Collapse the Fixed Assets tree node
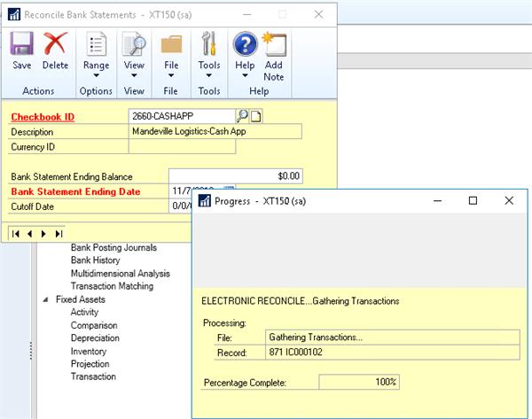Viewport: 532px width, 419px height. [x=45, y=299]
